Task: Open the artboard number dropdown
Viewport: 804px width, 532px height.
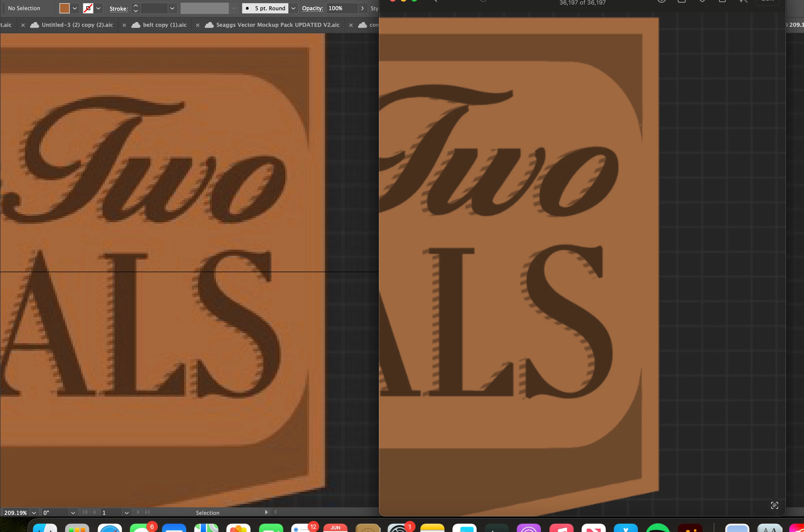Action: (x=126, y=513)
